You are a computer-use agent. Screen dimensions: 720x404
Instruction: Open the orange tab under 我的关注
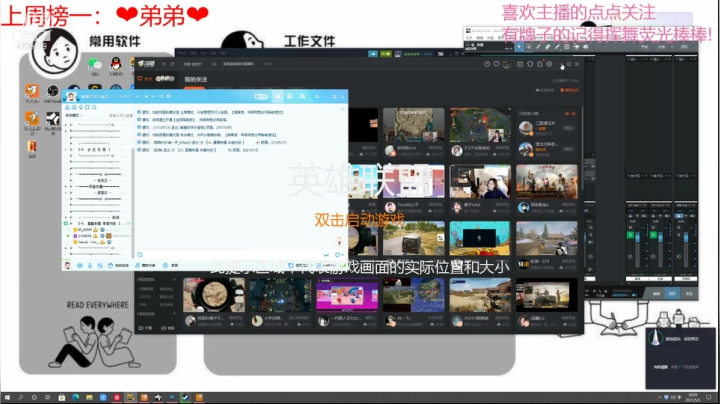(195, 88)
